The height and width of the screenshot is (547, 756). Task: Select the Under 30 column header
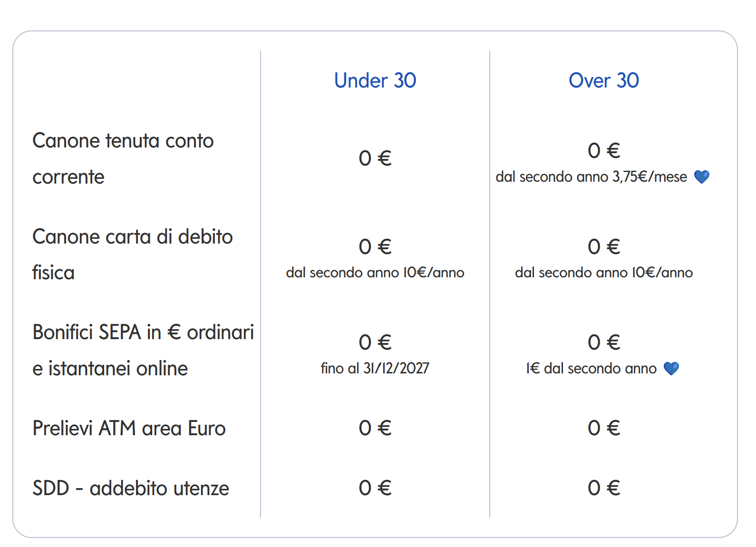(375, 80)
